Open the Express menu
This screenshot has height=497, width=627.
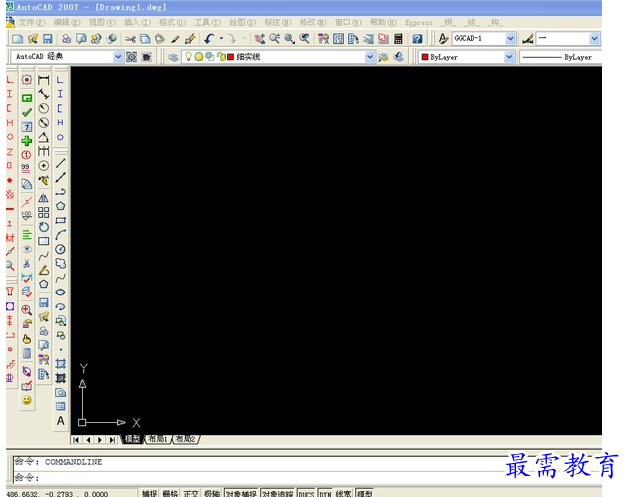point(419,22)
